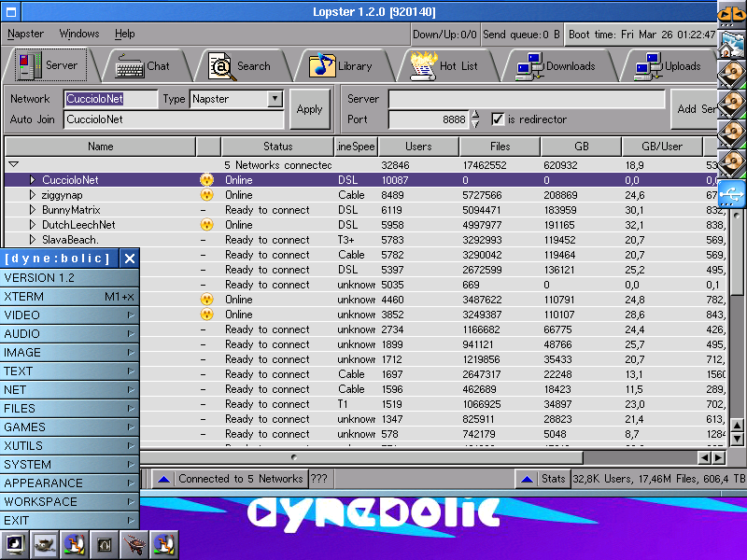Click the smiley status icon for ziggynap
This screenshot has width=747, height=560.
point(206,195)
